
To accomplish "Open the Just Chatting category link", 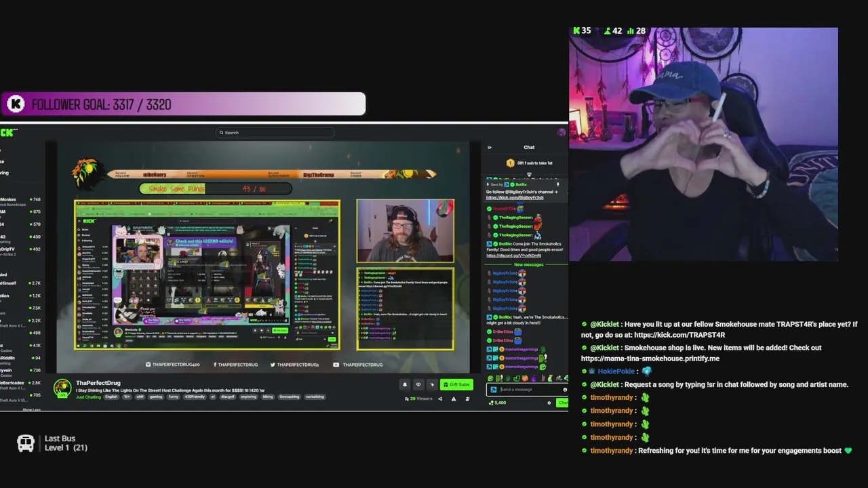I will 88,396.
